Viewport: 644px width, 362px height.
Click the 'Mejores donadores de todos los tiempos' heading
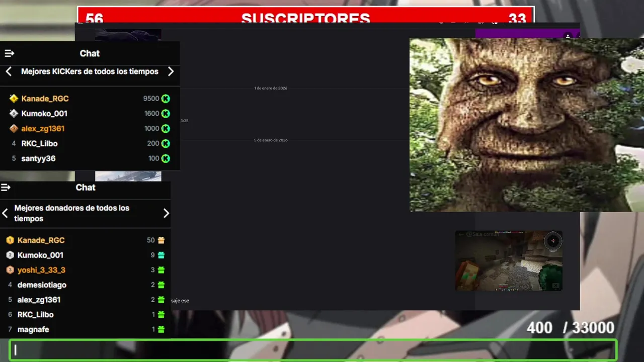[72, 213]
